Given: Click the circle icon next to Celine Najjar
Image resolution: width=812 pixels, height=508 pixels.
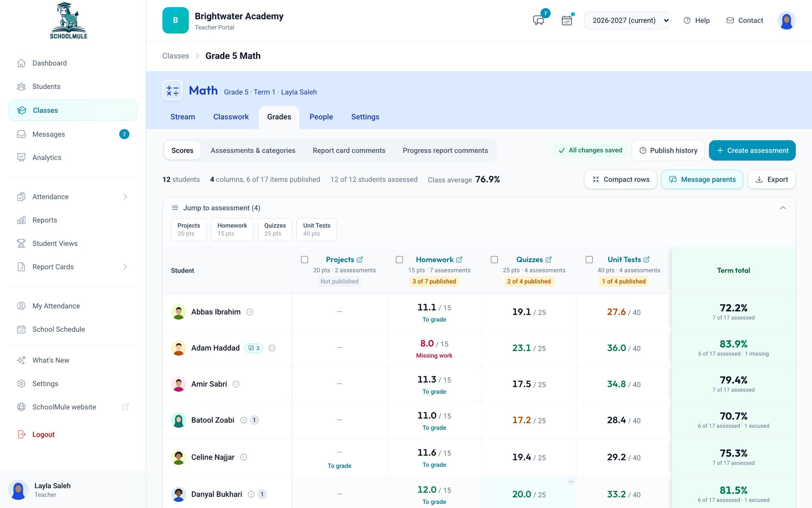Looking at the screenshot, I should 244,457.
